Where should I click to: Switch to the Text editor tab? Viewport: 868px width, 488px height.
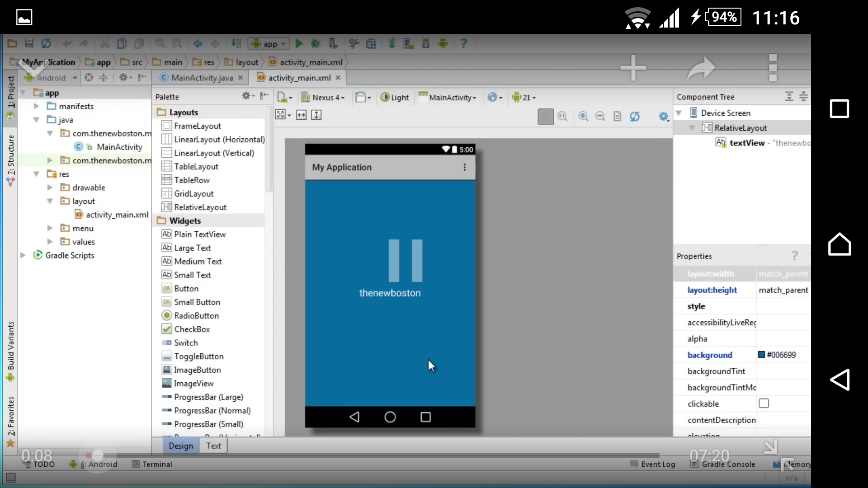pos(213,446)
